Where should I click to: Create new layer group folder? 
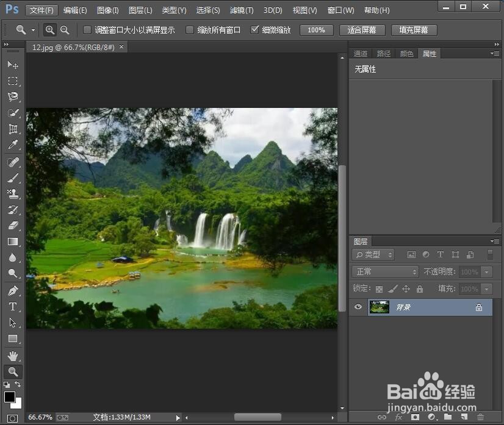448,417
